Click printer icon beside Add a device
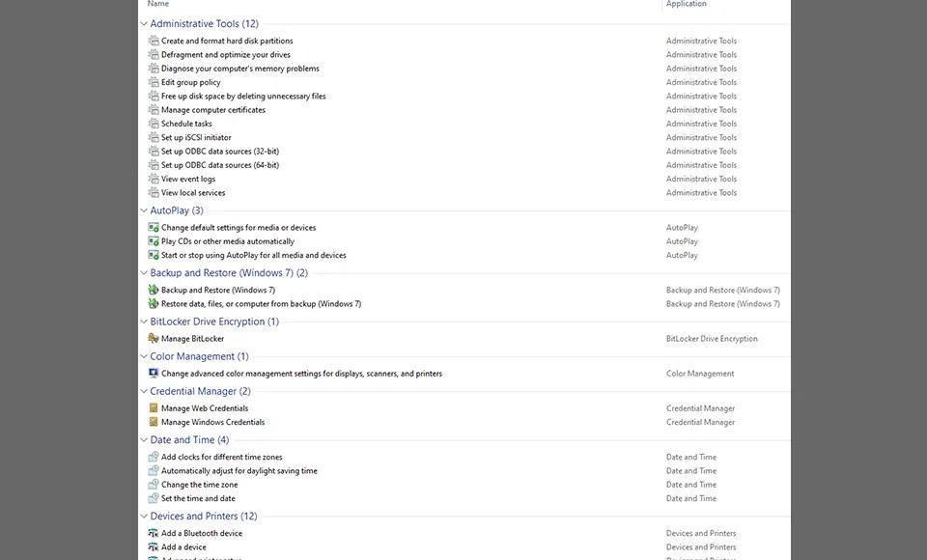Viewport: 927px width, 560px height. pos(154,547)
